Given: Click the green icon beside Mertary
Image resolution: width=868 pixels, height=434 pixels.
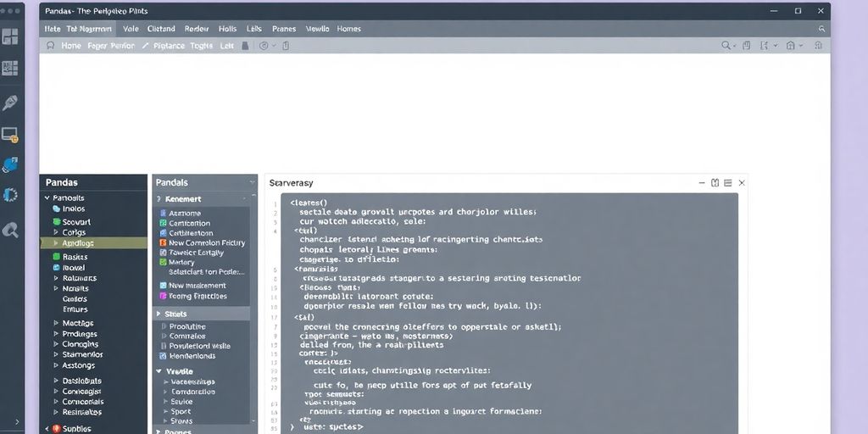Looking at the screenshot, I should [163, 262].
